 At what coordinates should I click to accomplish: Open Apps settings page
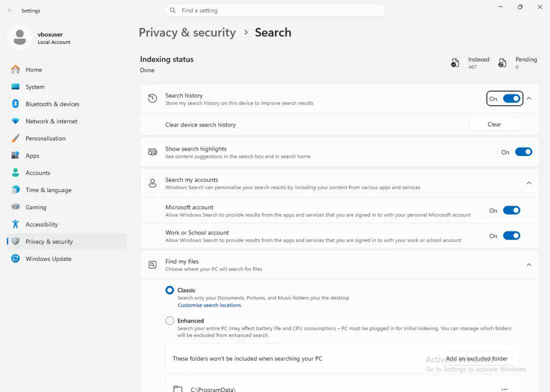click(66, 155)
